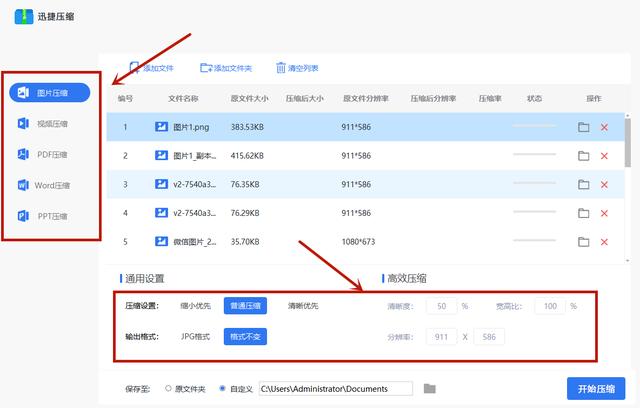Click the 原文件大小 column header

(x=249, y=98)
